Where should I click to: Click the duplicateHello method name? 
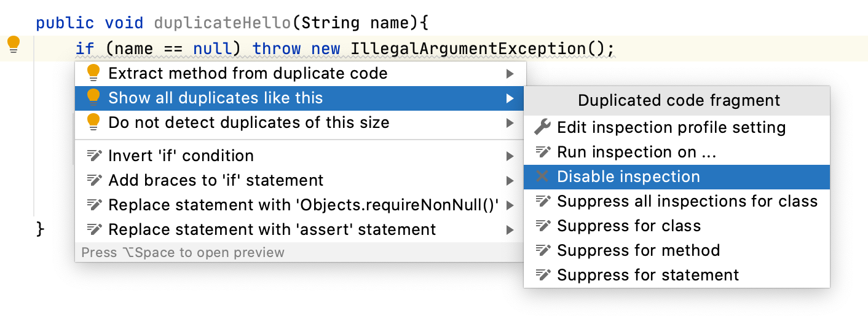tap(223, 23)
